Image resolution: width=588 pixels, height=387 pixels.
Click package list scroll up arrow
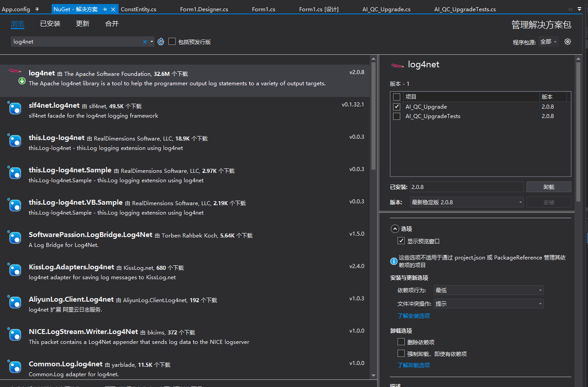(373, 59)
